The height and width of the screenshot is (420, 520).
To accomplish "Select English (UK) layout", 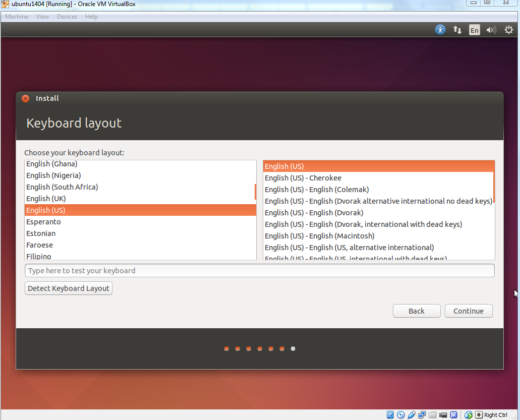I will click(x=139, y=199).
